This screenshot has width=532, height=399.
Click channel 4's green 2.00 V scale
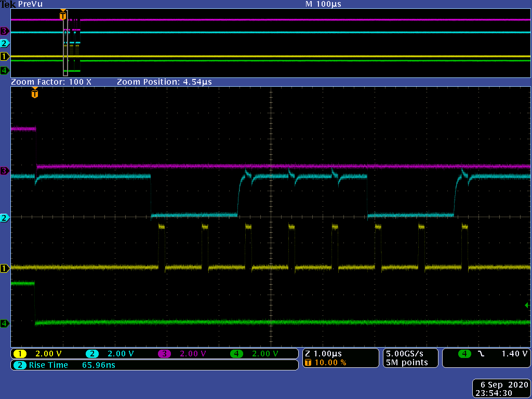pos(265,354)
